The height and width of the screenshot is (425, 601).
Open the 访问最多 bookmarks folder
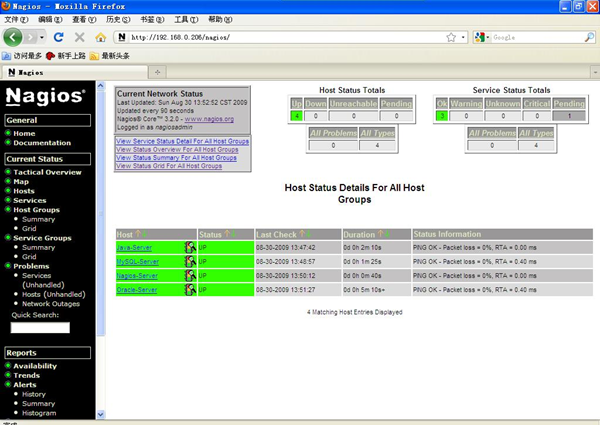[22, 56]
